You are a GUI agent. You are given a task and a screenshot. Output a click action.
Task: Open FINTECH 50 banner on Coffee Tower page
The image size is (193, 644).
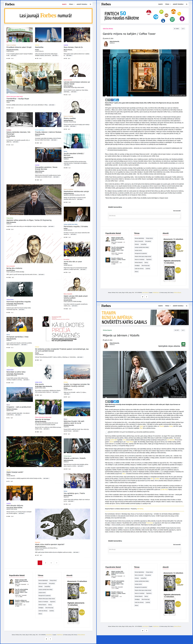[145, 15]
